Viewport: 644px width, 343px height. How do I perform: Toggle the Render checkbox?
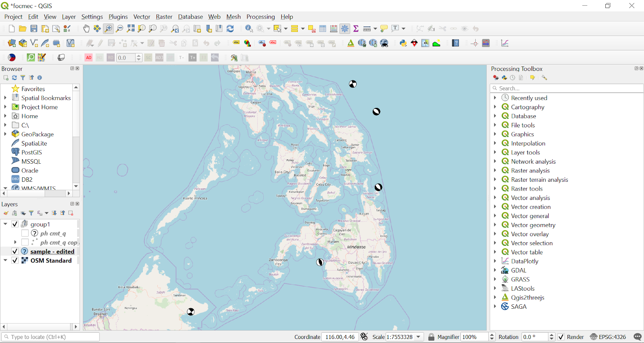561,337
